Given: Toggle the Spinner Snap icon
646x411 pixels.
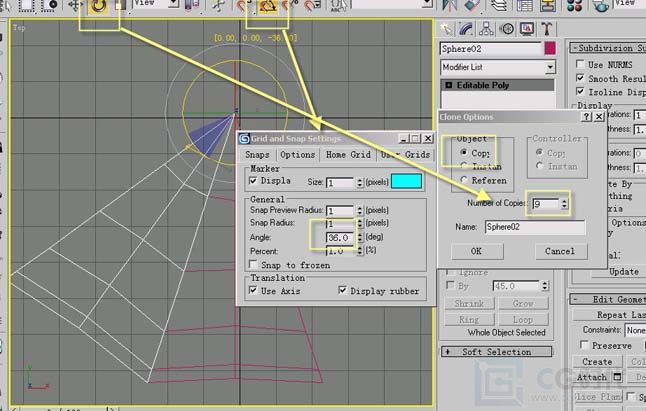Looking at the screenshot, I should [x=312, y=5].
